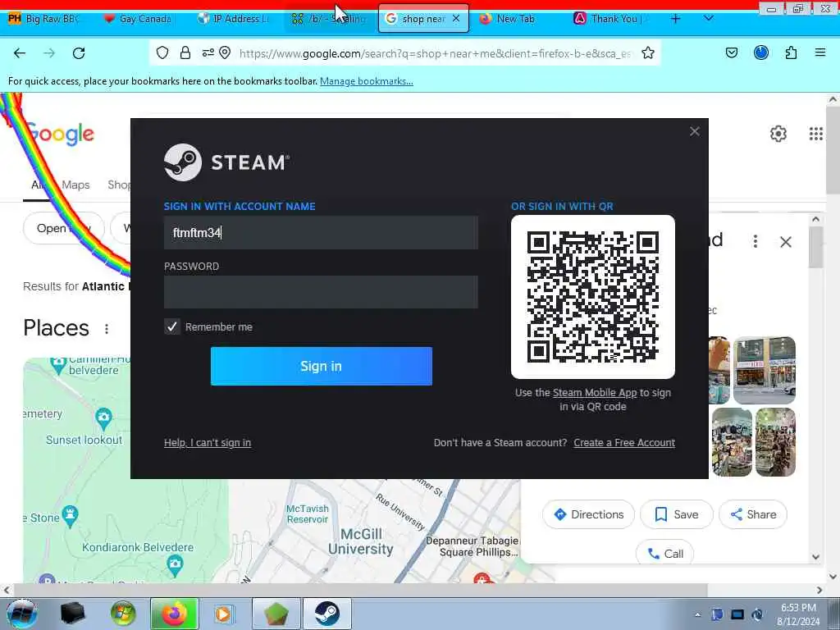Switch to the /b/ tab
This screenshot has height=630, width=840.
point(329,19)
